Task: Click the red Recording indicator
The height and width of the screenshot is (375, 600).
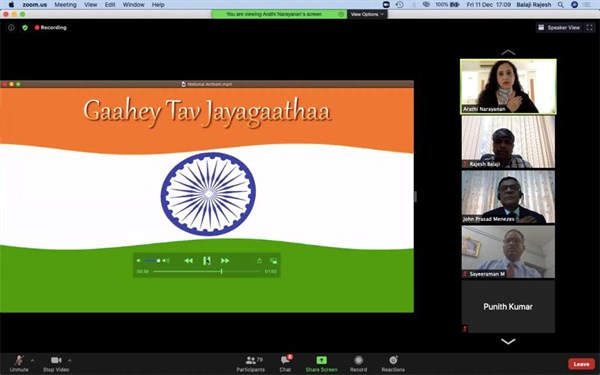Action: coord(51,28)
